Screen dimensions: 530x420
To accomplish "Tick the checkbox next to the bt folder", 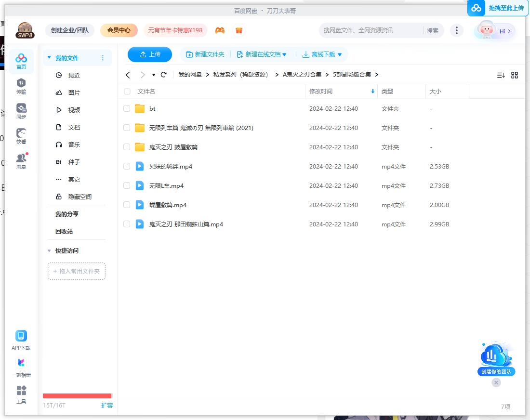I will coord(127,108).
